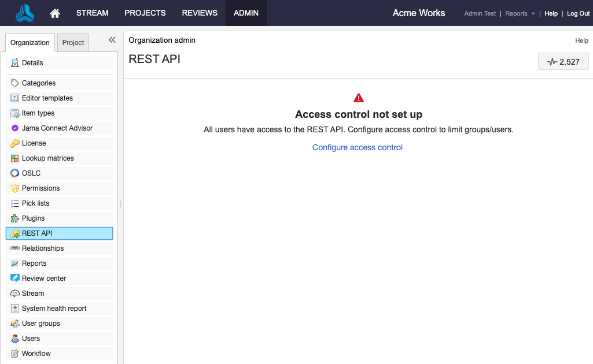
Task: Click the Admin Test user link
Action: coord(480,14)
